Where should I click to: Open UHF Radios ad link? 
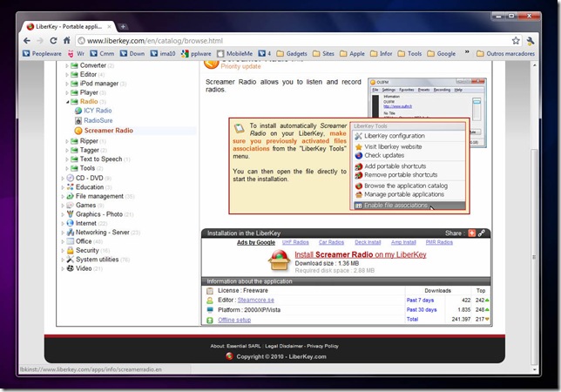tap(295, 242)
